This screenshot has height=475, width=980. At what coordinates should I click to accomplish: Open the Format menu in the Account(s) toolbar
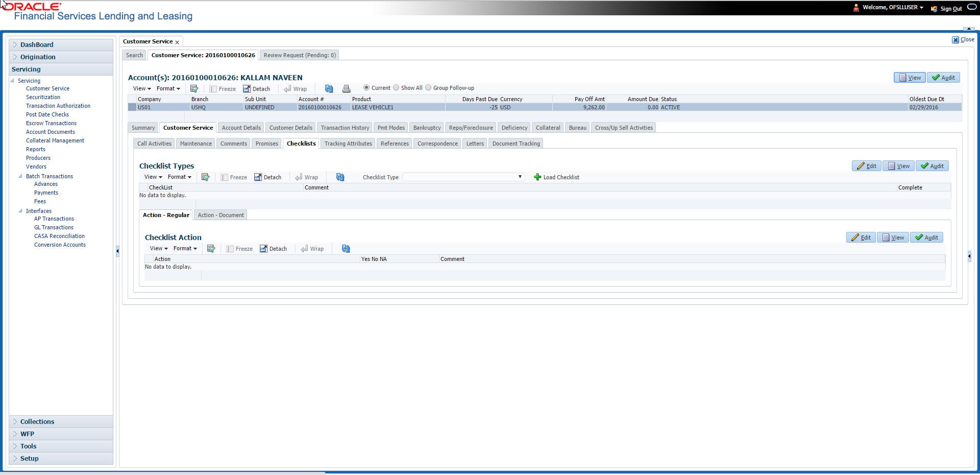[x=168, y=88]
